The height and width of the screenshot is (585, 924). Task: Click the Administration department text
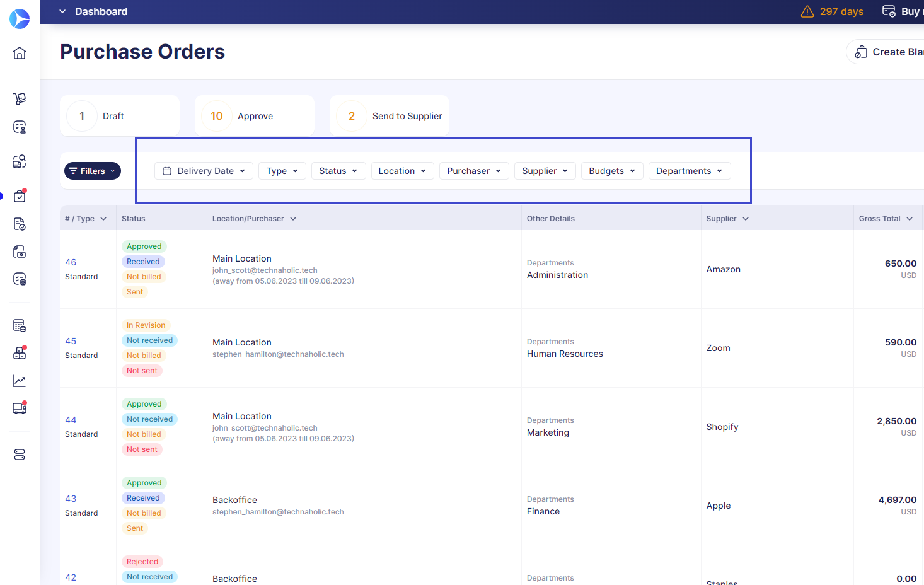557,275
